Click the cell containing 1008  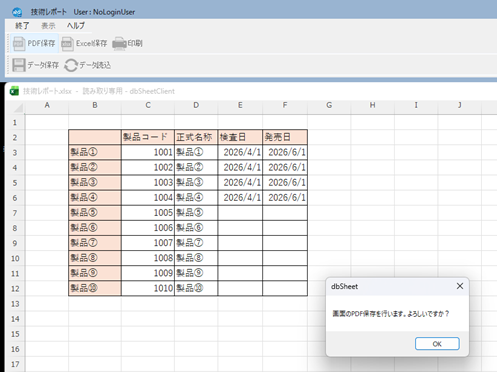pos(148,258)
